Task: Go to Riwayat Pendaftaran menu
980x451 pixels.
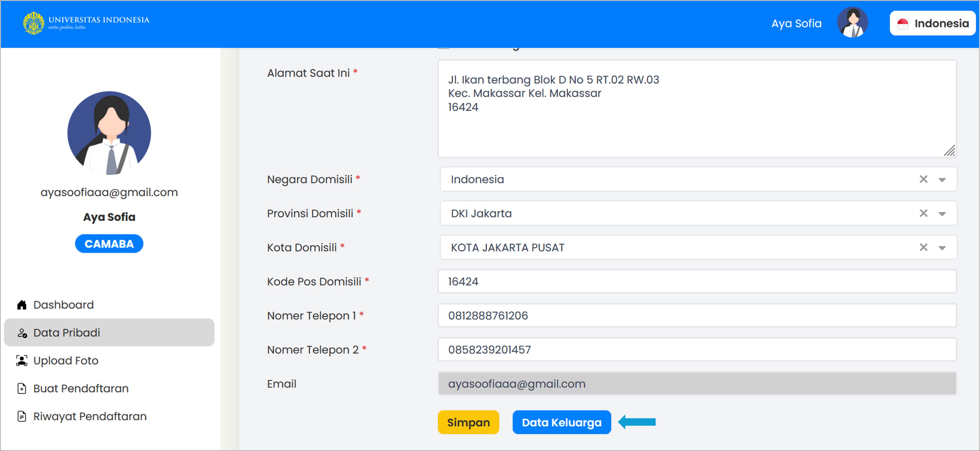Action: coord(90,416)
